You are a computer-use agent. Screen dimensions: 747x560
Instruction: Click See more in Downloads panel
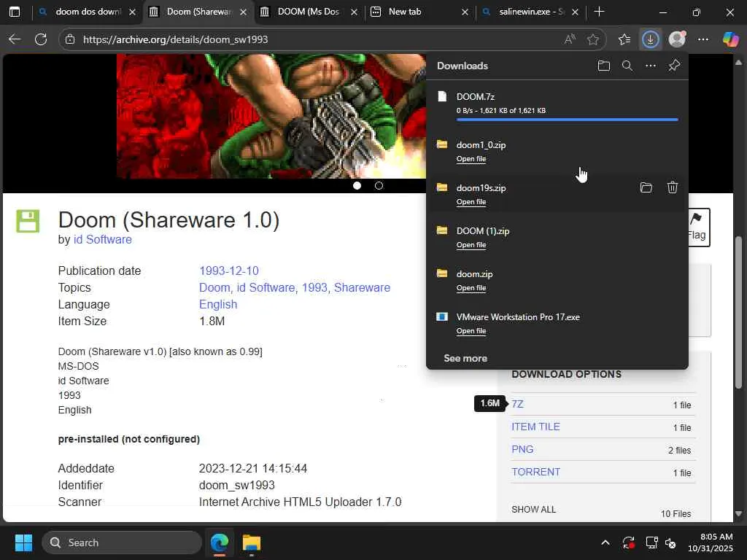(x=465, y=358)
